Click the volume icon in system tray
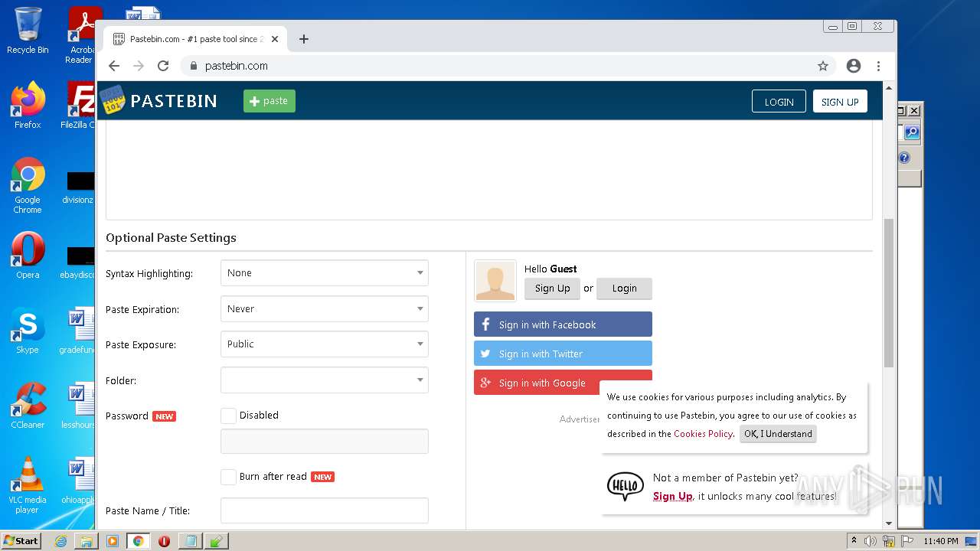The width and height of the screenshot is (980, 551). pyautogui.click(x=871, y=541)
